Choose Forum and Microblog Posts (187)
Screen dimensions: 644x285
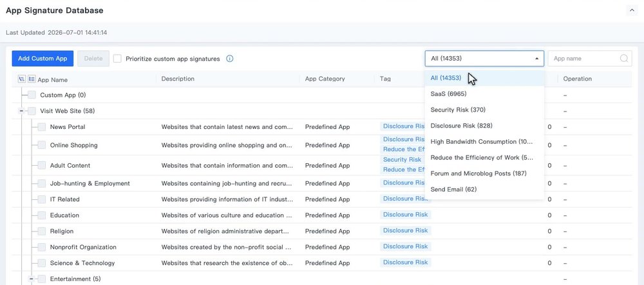point(484,173)
